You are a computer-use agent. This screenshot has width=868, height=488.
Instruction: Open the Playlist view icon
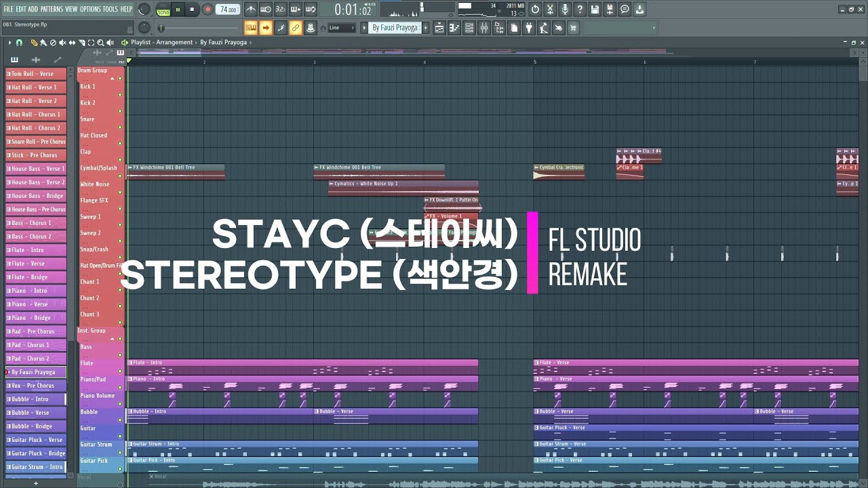(439, 28)
